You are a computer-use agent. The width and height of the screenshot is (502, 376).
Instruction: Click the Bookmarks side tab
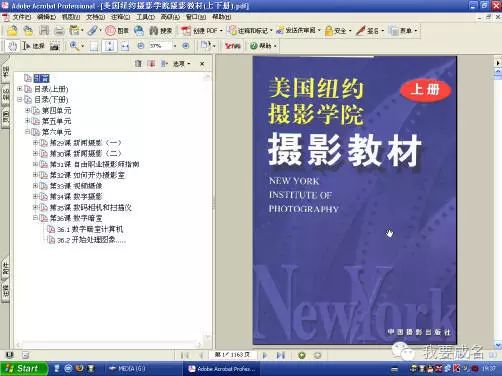[6, 71]
